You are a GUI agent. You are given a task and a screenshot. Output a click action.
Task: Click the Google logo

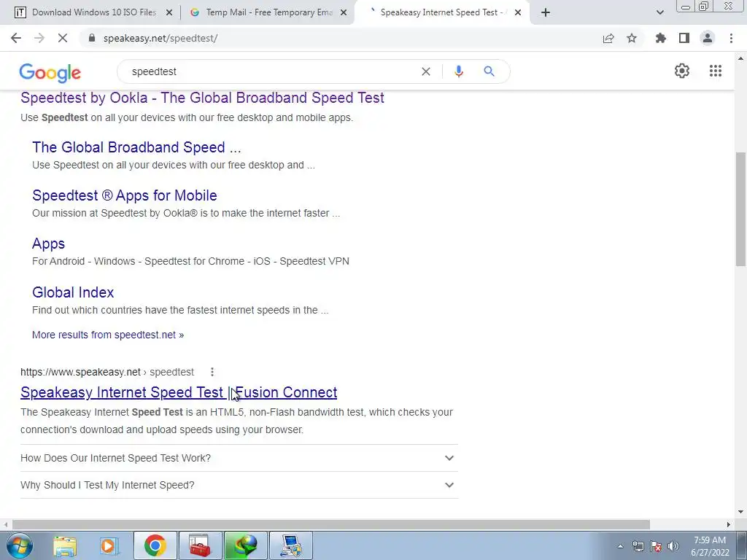click(50, 72)
